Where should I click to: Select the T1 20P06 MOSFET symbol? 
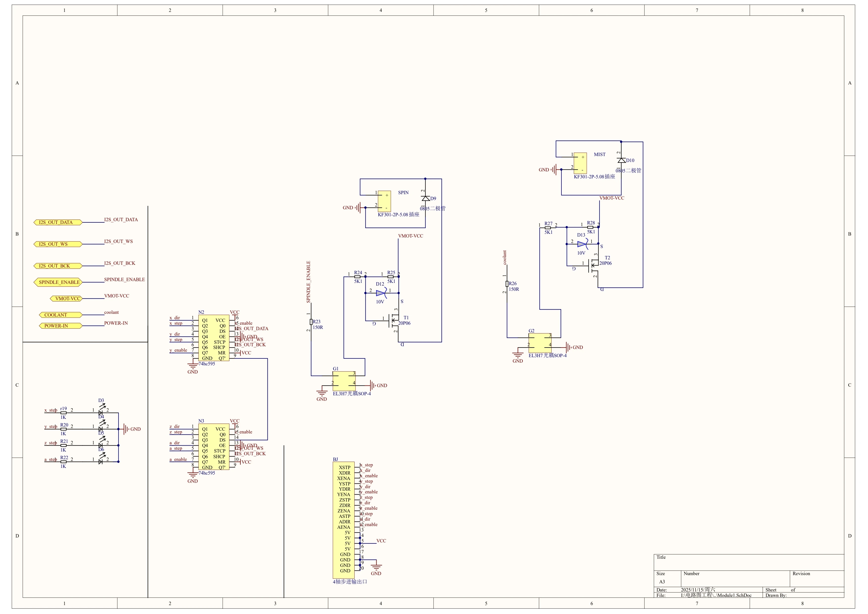click(x=394, y=321)
